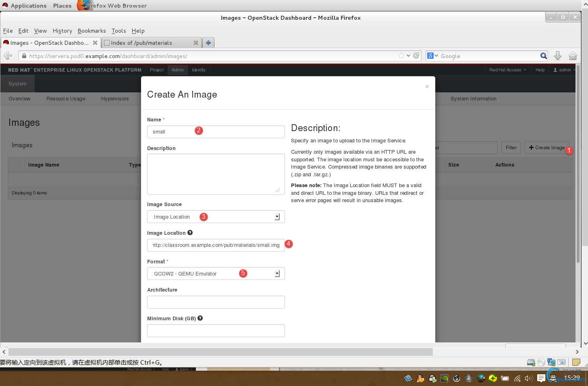This screenshot has width=588, height=386.
Task: Click the VMware camera device status icon
Action: pyautogui.click(x=561, y=362)
